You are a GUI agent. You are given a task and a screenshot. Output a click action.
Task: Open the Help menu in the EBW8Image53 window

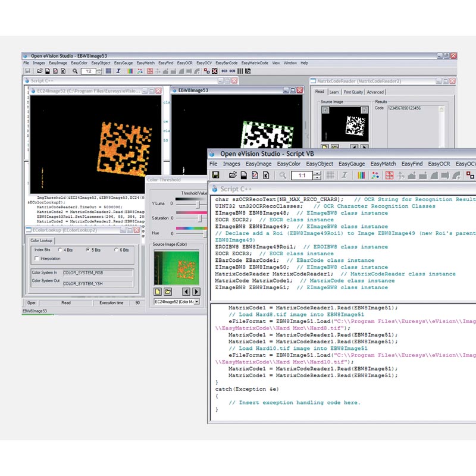(x=305, y=63)
